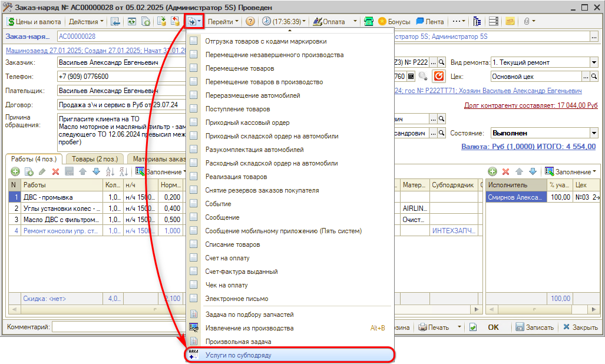Viewport: 605px width, 364px height.
Task: Click the red phone call icon
Action: (439, 77)
